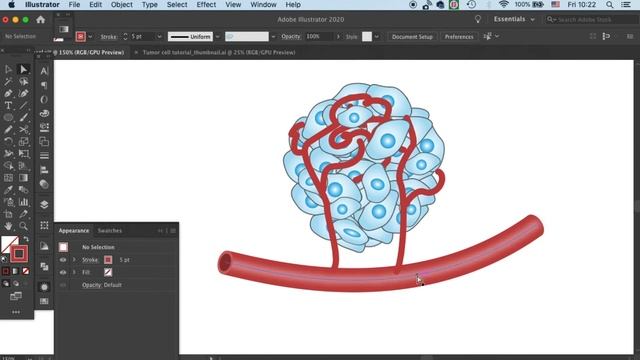
Task: Reset default fill and stroke
Action: click(4, 260)
